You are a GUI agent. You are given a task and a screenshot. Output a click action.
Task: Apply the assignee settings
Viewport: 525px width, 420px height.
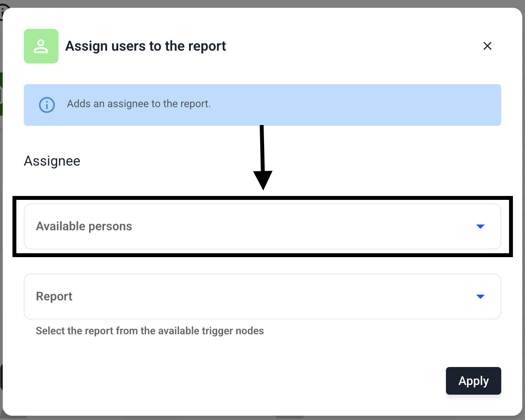(473, 381)
